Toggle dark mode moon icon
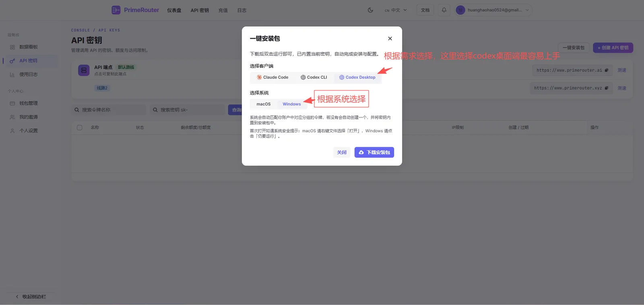This screenshot has width=644, height=305. [x=370, y=10]
